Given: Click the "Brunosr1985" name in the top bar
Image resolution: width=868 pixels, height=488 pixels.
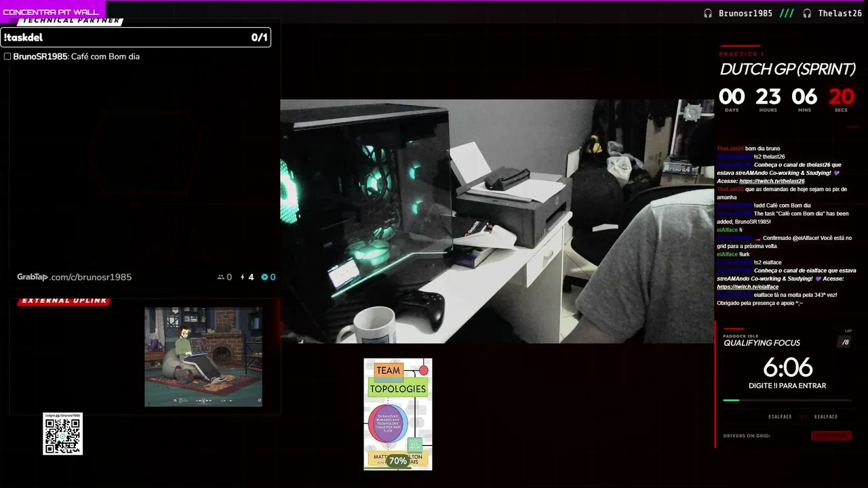Looking at the screenshot, I should point(745,14).
